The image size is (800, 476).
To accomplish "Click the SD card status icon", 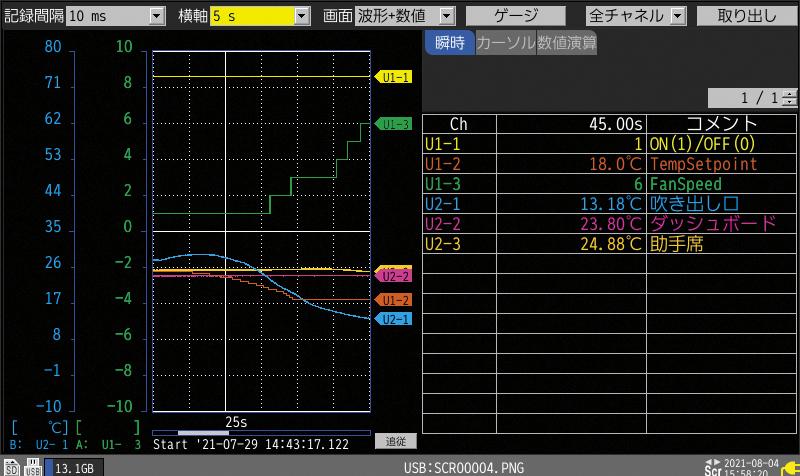I will pyautogui.click(x=10, y=467).
